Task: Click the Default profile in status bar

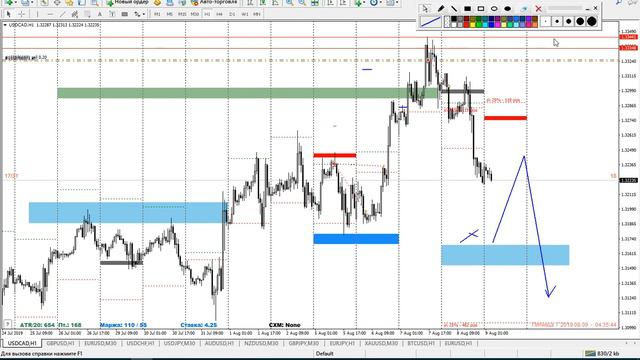Action: pos(324,353)
